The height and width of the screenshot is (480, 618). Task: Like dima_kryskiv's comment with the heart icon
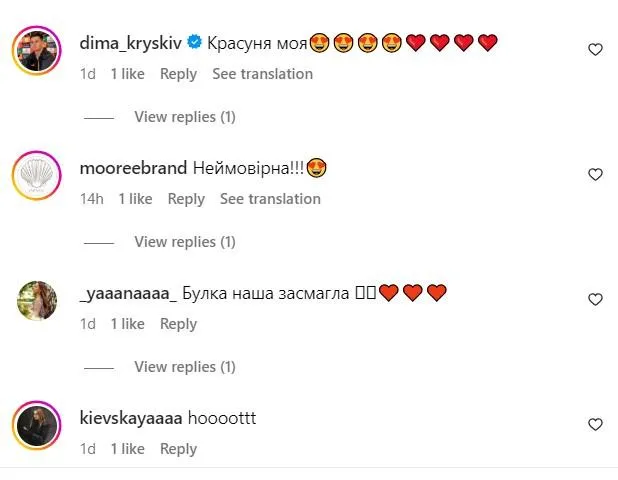point(595,50)
